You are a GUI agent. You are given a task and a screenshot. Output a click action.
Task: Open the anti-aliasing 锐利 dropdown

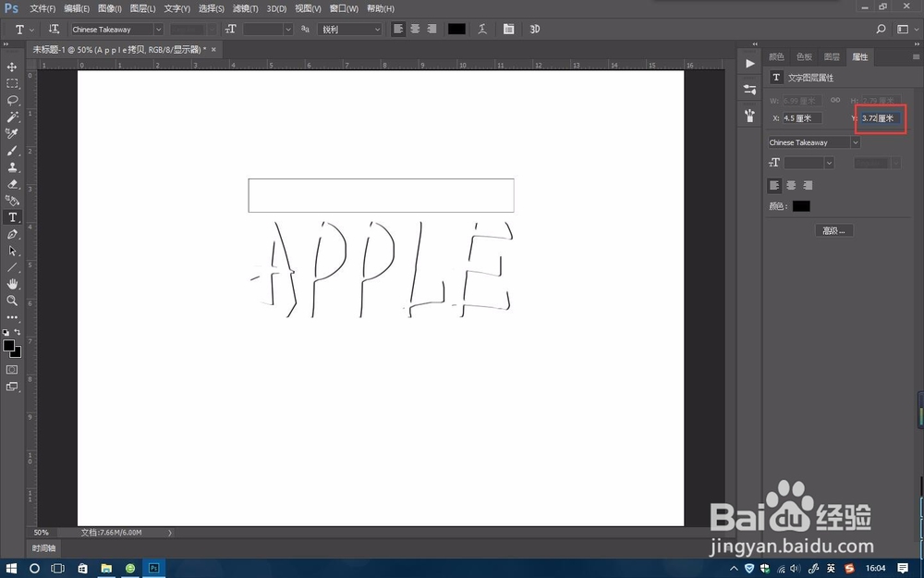click(350, 29)
